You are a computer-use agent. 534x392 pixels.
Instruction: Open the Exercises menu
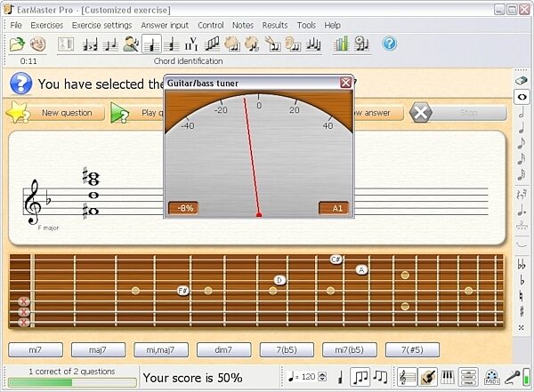(x=46, y=25)
